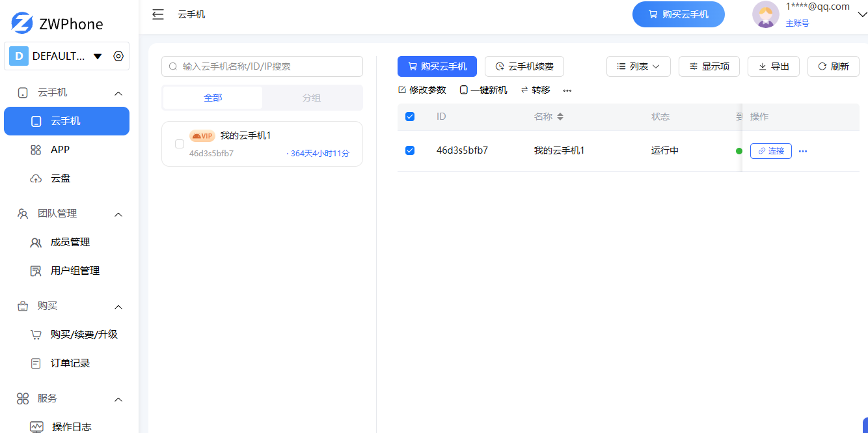Click the cloud phone search field
This screenshot has height=433, width=868.
(x=262, y=66)
